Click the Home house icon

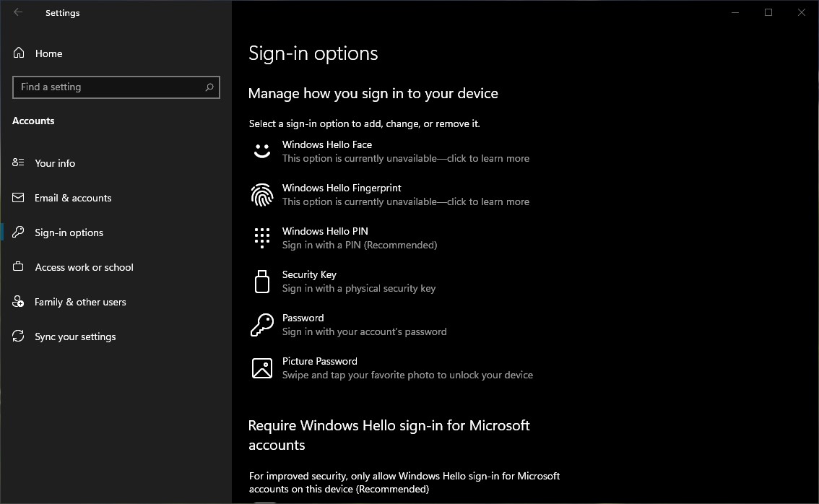click(x=19, y=53)
